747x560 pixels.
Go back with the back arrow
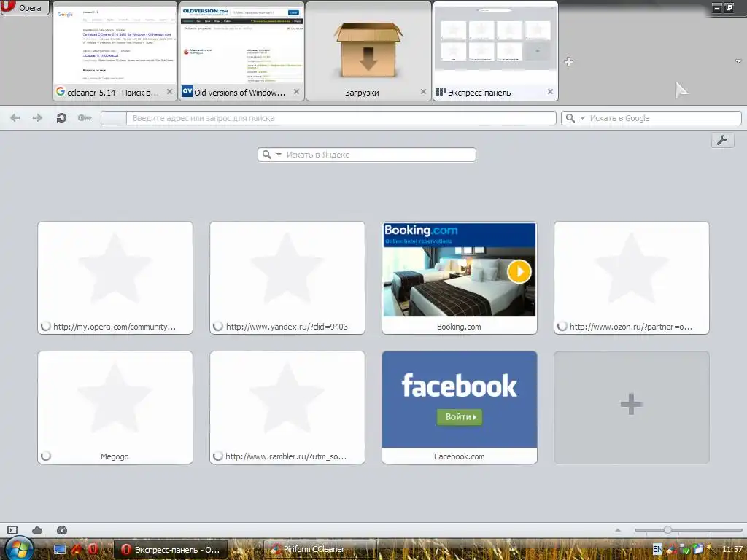click(15, 117)
